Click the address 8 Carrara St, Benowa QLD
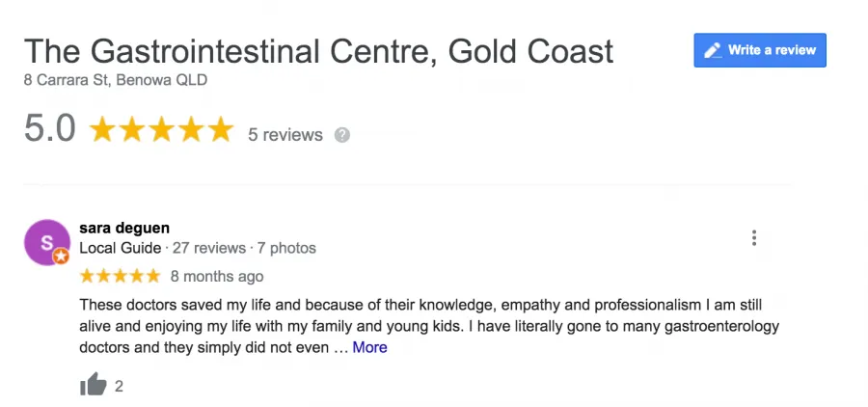This screenshot has height=407, width=868. (x=116, y=80)
